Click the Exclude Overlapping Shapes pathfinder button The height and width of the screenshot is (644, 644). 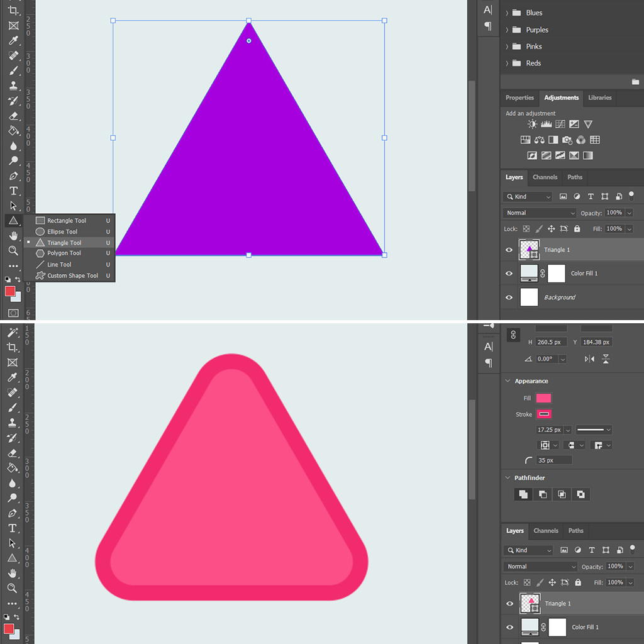pyautogui.click(x=580, y=494)
